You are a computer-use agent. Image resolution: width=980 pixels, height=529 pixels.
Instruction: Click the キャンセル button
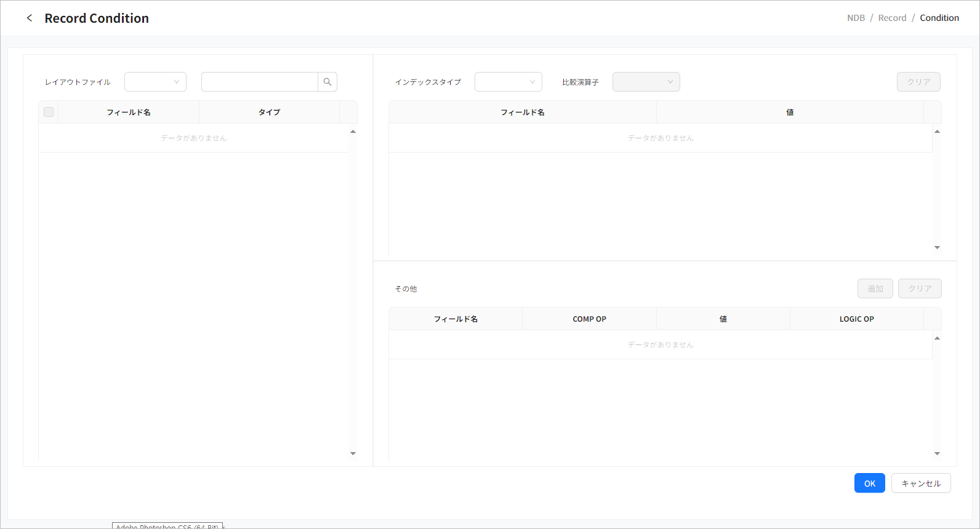(920, 483)
